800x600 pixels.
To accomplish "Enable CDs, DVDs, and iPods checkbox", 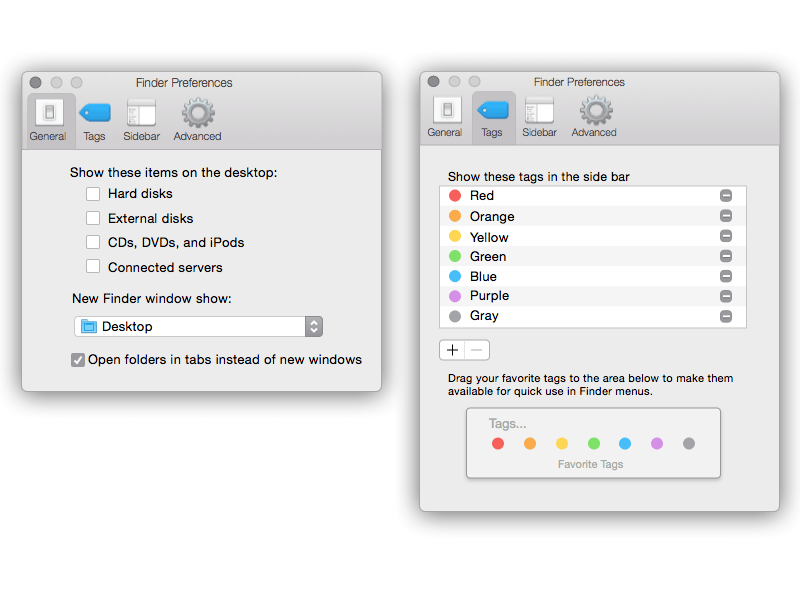I will (x=93, y=242).
